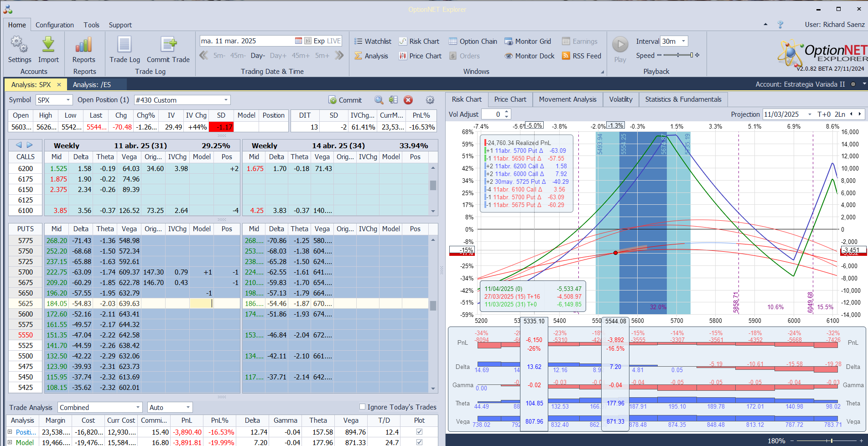Screen dimensions: 868x446
Task: Open the Volatility tab
Action: point(621,99)
